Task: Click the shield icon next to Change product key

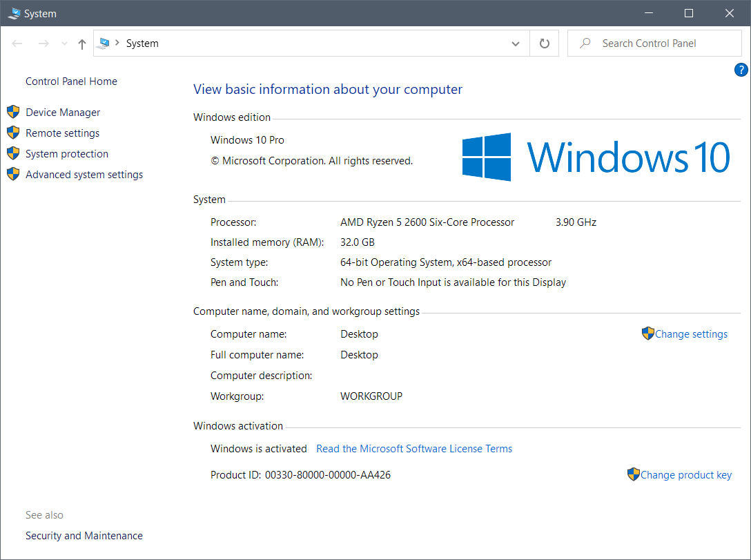Action: pyautogui.click(x=634, y=474)
